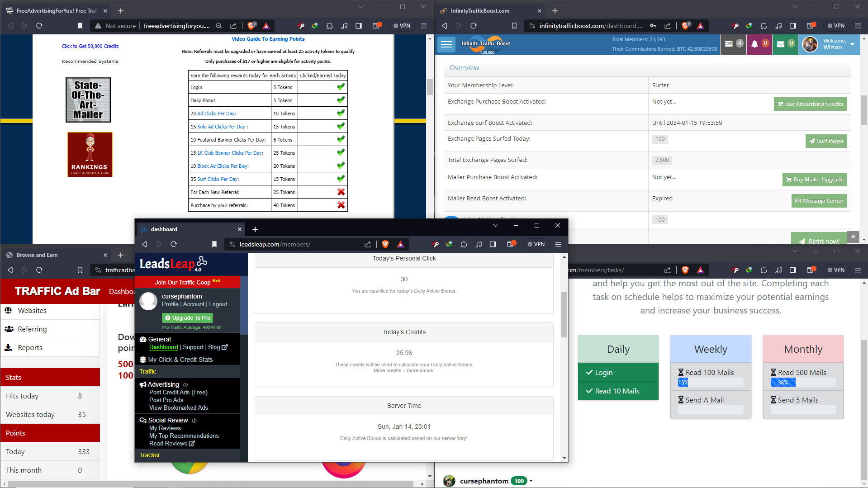This screenshot has width=868, height=488.
Task: Open extensions puzzle icon in LeadsLeap window
Action: 464,244
